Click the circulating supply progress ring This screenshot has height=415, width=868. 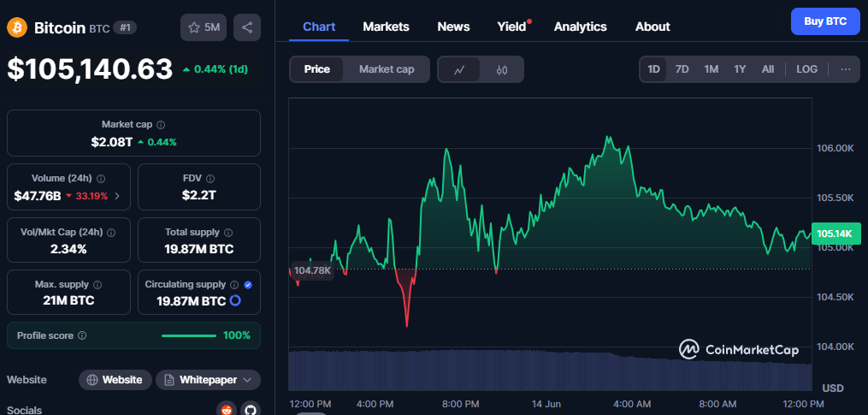coord(234,301)
